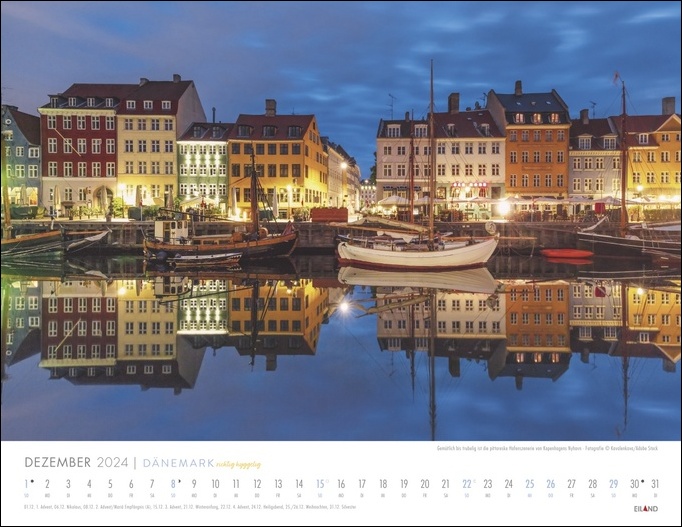This screenshot has height=527, width=682.
Task: Click the red rowboat on the water
Action: click(x=567, y=254)
